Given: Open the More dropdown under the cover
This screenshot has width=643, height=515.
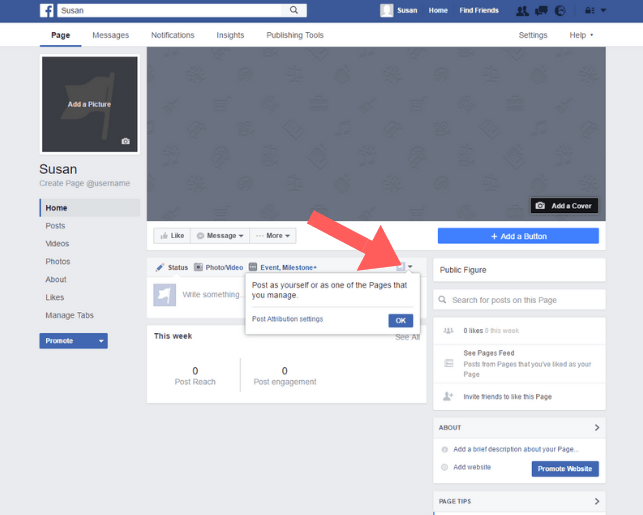Looking at the screenshot, I should (272, 236).
